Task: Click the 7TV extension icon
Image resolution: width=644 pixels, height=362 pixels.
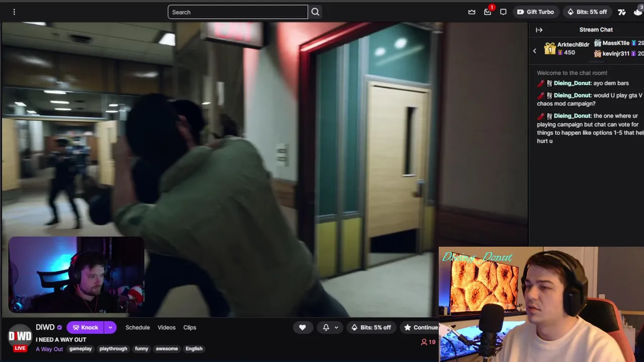Action: click(x=622, y=12)
